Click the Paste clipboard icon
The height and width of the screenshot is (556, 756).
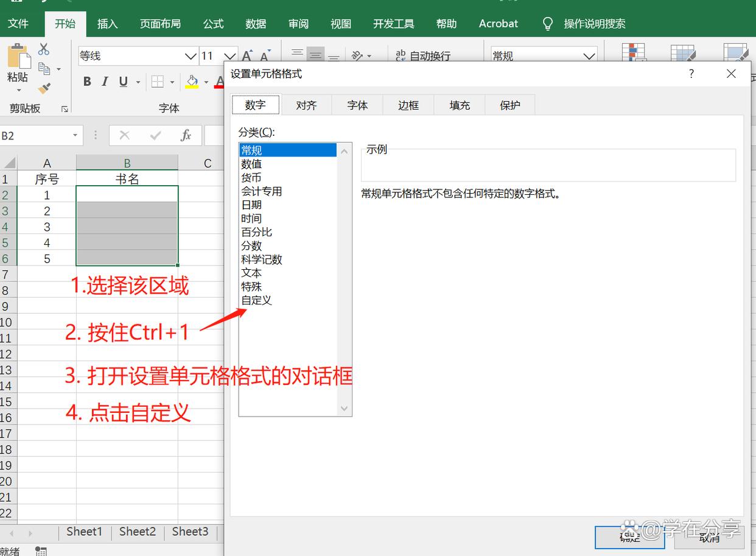18,56
